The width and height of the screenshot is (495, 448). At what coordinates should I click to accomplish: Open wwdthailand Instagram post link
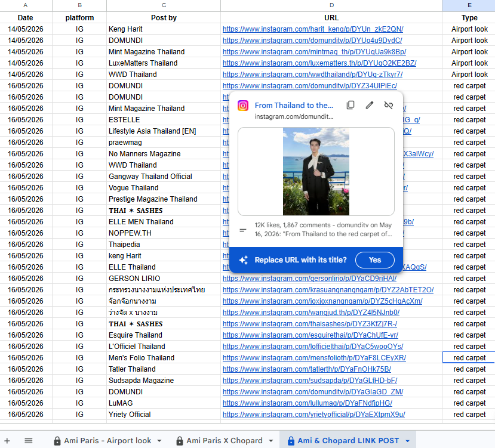click(x=312, y=75)
